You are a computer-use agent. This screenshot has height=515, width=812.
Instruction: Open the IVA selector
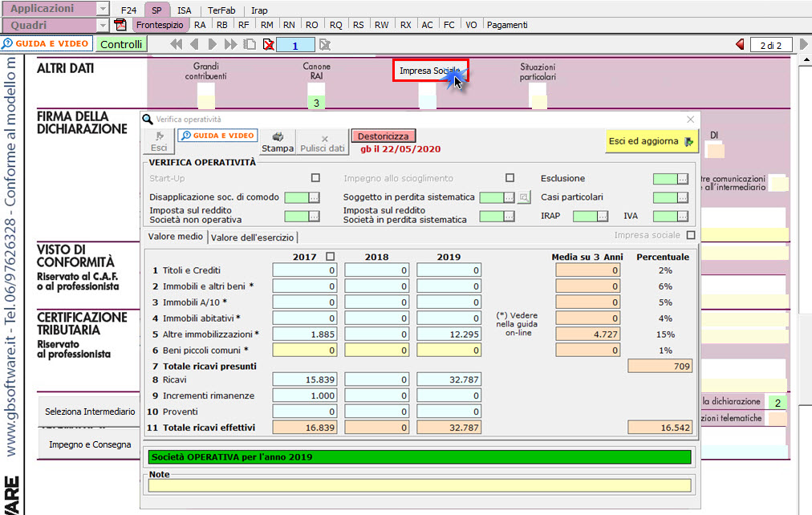(683, 216)
